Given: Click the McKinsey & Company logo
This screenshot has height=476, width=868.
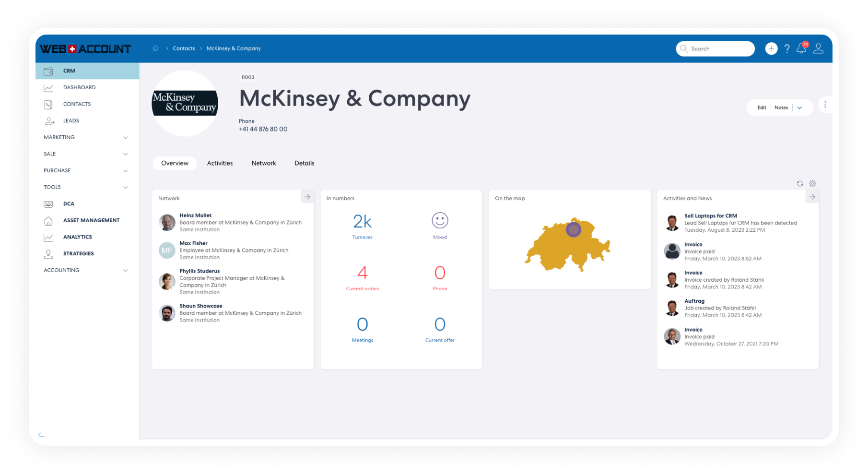Looking at the screenshot, I should pos(185,104).
